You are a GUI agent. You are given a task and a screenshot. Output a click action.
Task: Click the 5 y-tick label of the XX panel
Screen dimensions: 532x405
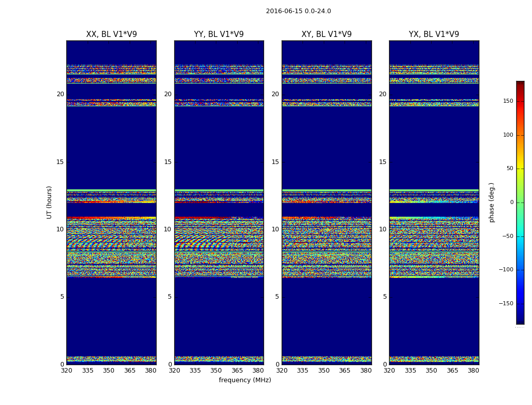(62, 297)
